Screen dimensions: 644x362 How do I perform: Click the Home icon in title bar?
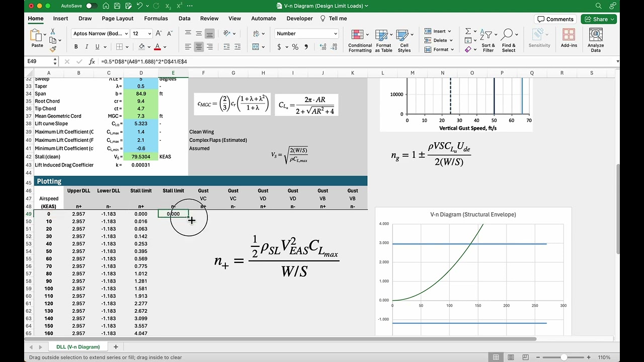(106, 6)
